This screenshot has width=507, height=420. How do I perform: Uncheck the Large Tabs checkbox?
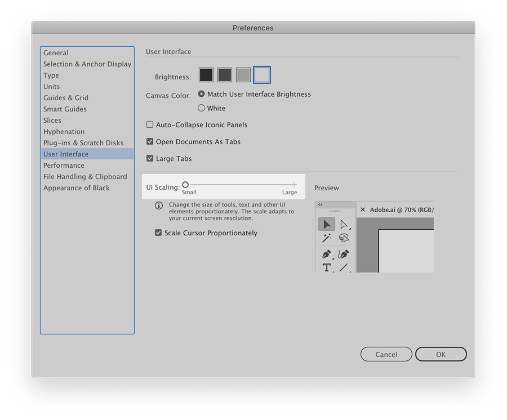pos(150,158)
